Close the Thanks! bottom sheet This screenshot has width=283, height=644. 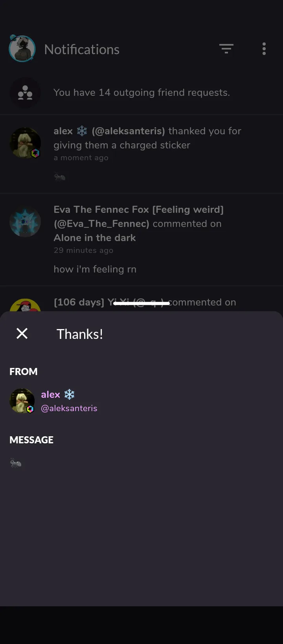22,333
